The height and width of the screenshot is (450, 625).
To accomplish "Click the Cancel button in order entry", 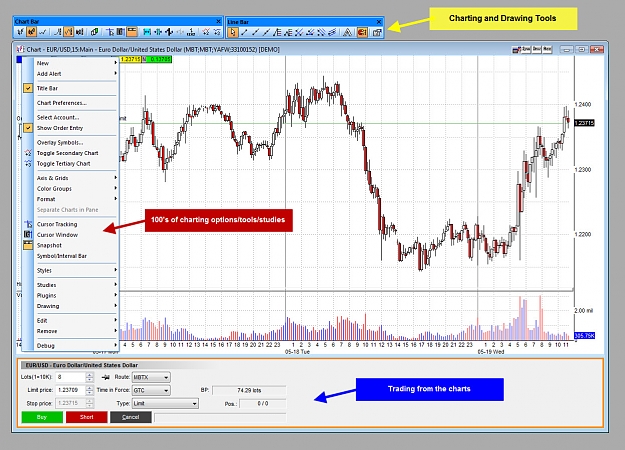I will click(131, 417).
